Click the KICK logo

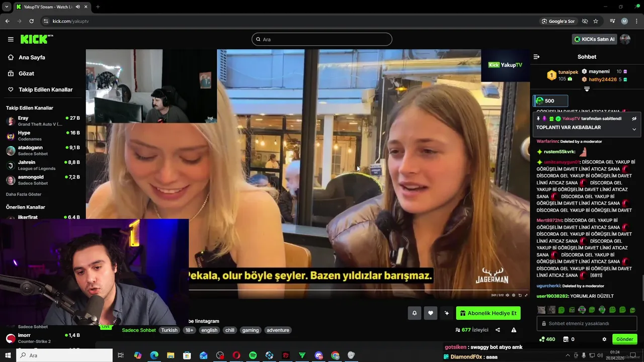click(x=36, y=39)
